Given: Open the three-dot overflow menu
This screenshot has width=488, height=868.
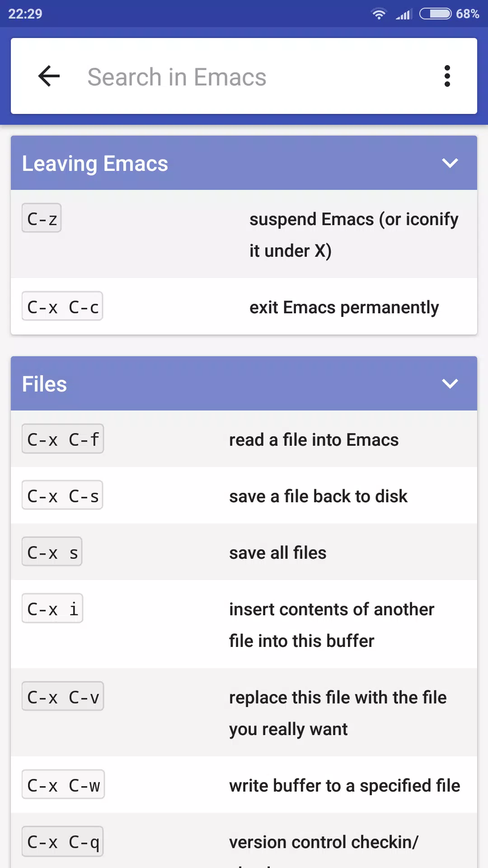Looking at the screenshot, I should point(447,76).
